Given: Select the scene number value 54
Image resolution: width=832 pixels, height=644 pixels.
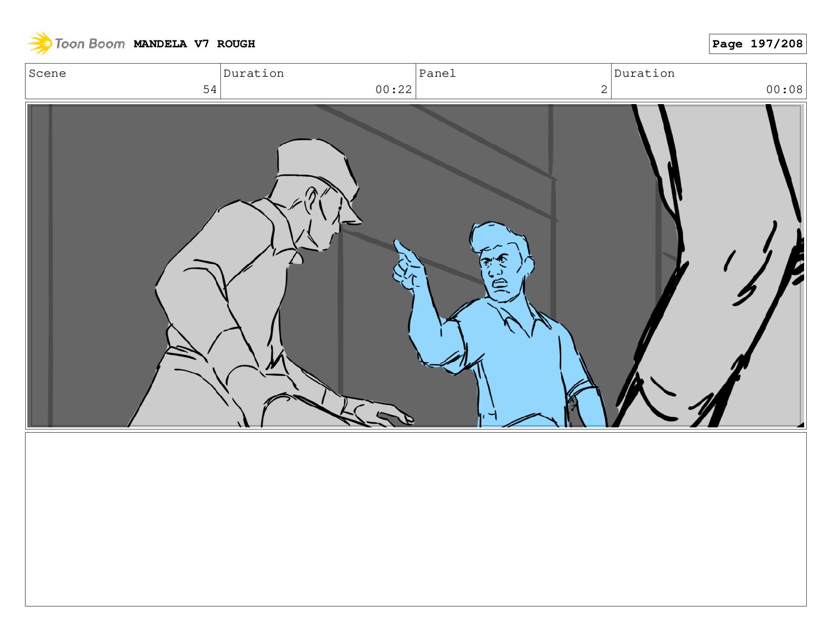Looking at the screenshot, I should tap(210, 90).
